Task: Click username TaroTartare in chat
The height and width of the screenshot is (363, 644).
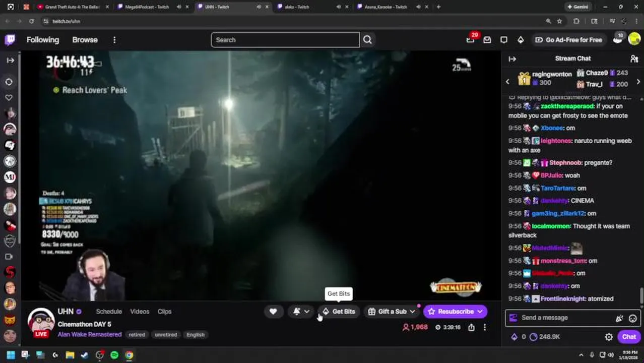Action: [x=557, y=188]
